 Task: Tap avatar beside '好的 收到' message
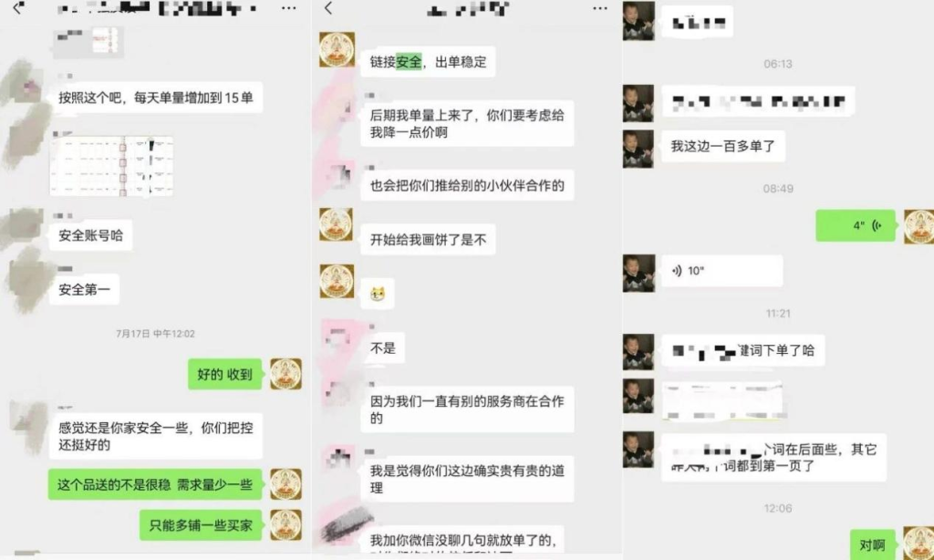(x=285, y=374)
